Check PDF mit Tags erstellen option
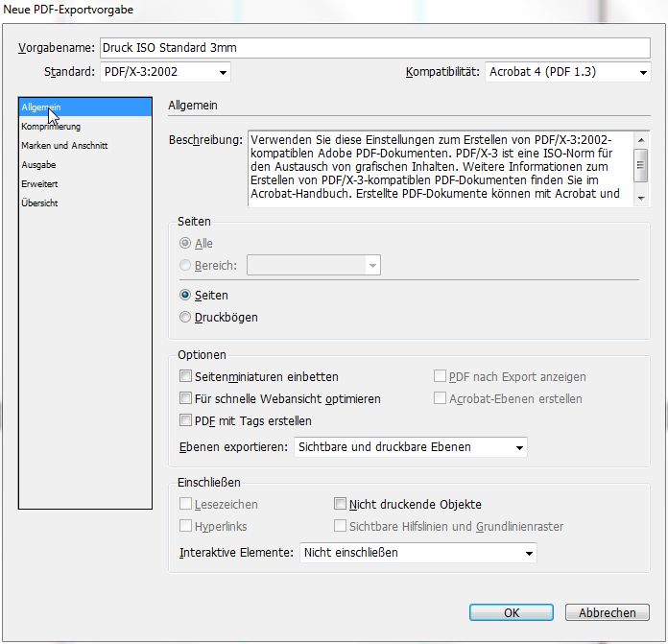Viewport: 668px width, 644px height. click(x=186, y=420)
